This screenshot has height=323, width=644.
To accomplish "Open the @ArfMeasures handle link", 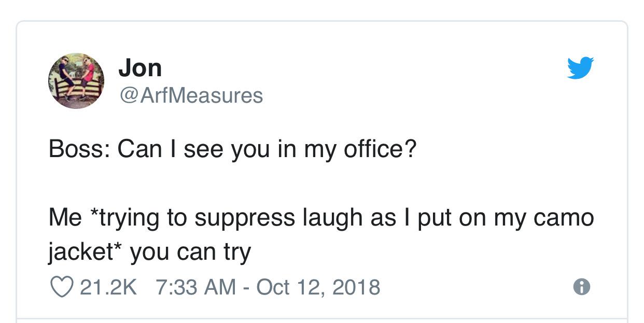I will [191, 95].
